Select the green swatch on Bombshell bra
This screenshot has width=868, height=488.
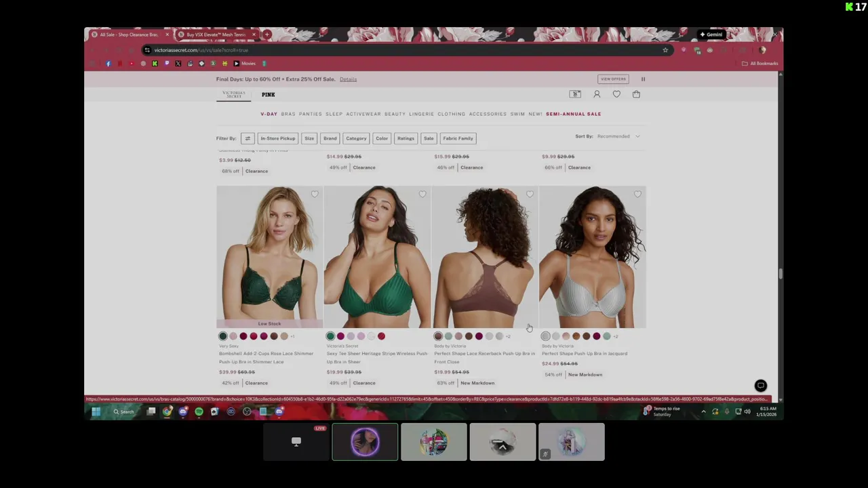tap(223, 336)
